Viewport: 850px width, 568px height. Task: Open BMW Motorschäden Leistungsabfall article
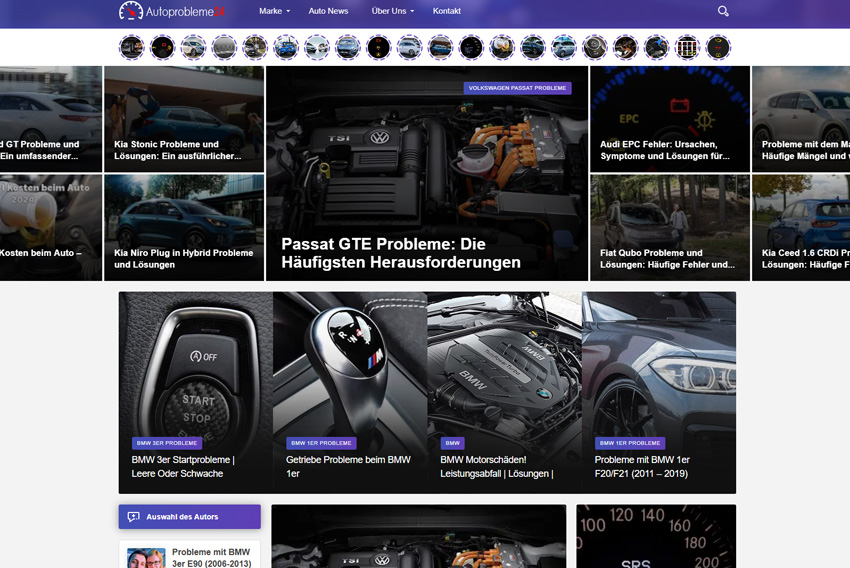point(497,467)
